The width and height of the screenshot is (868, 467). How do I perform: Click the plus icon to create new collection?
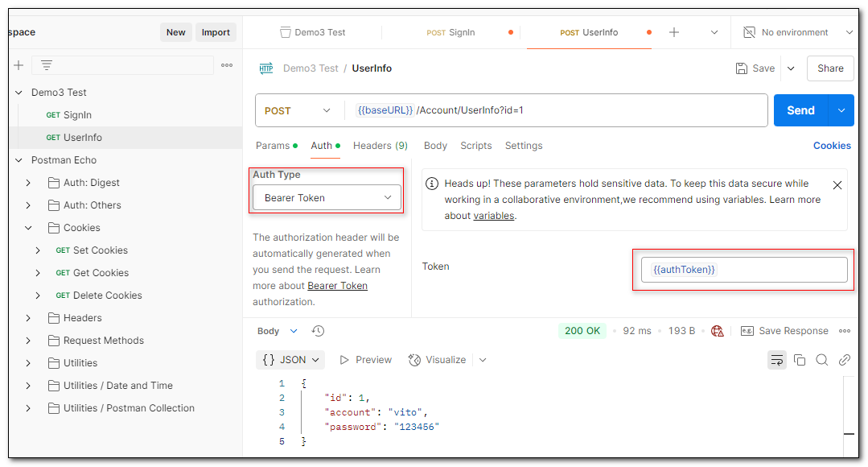pyautogui.click(x=19, y=65)
